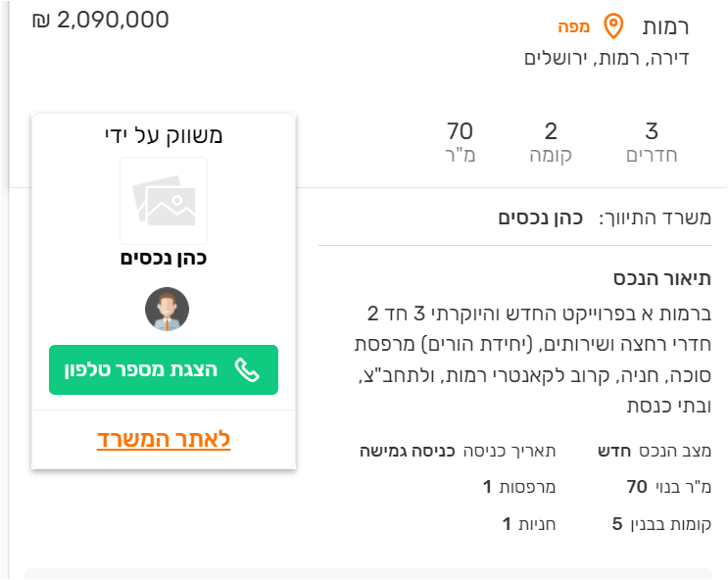Viewport: 728px width, 580px height.
Task: Open the לאתר המשרד link
Action: click(x=164, y=438)
